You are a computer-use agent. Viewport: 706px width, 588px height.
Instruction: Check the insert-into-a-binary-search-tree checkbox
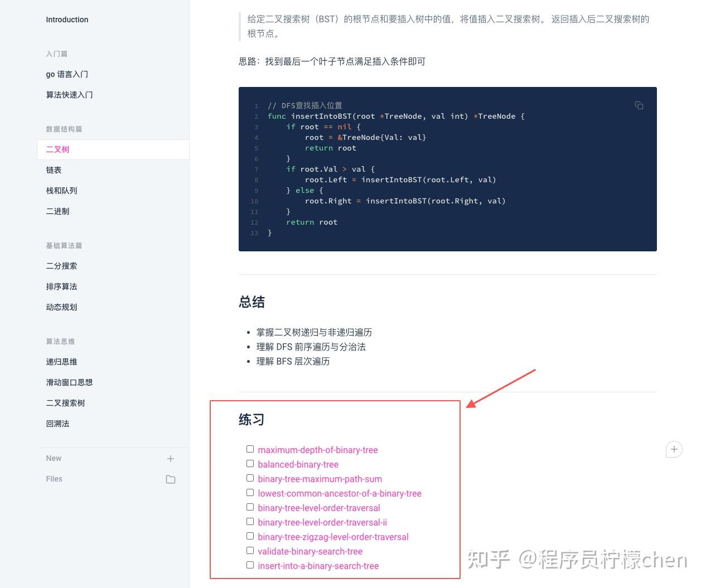pos(250,565)
